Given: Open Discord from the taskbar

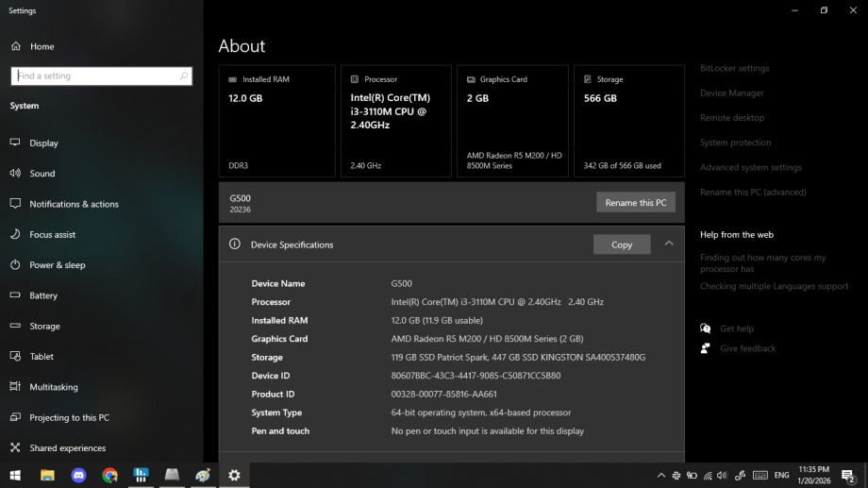Looking at the screenshot, I should click(x=78, y=475).
